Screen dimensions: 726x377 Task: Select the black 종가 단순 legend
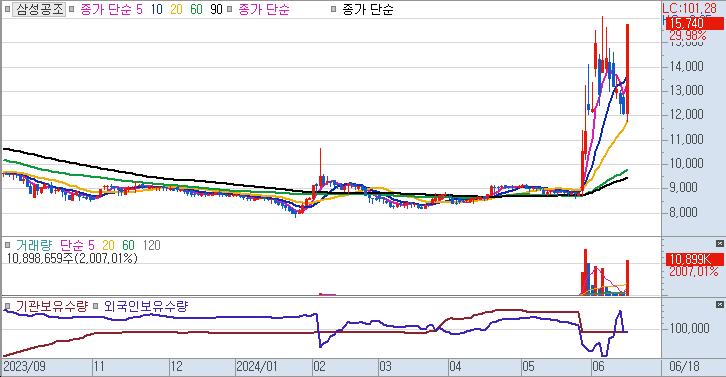tap(368, 9)
